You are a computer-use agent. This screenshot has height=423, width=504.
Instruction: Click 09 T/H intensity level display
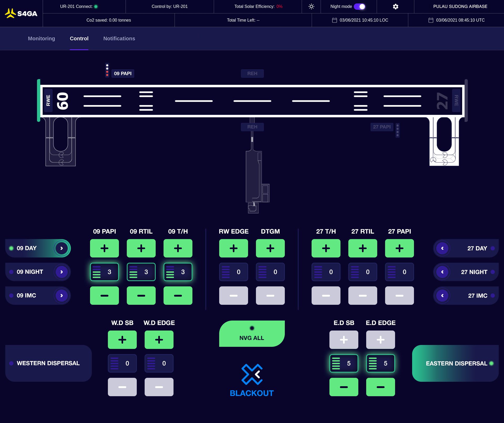click(178, 272)
